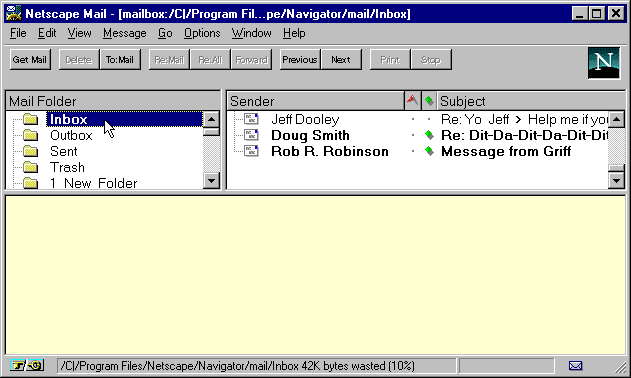Click the Netscape Mail title bar icon
The width and height of the screenshot is (631, 378).
pos(14,14)
